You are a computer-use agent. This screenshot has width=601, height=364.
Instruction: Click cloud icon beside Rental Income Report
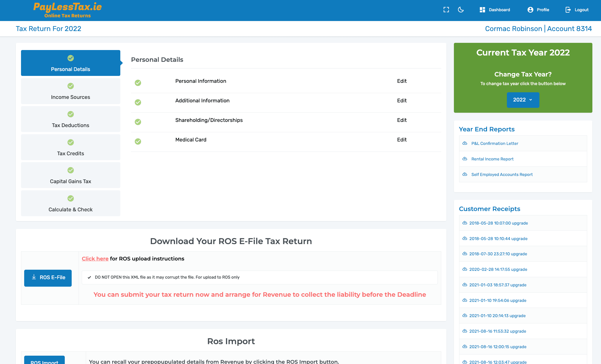pos(465,159)
